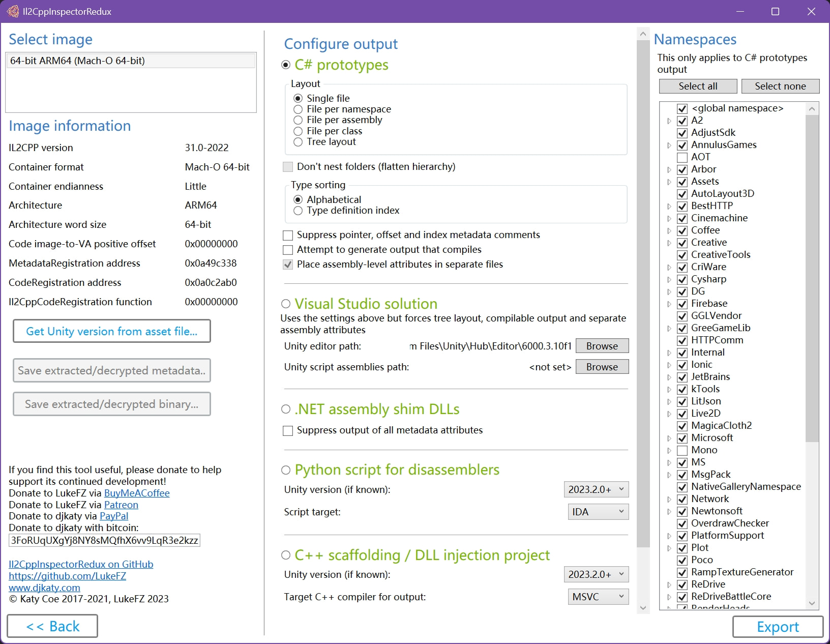Click the bitcoin address text field

104,540
